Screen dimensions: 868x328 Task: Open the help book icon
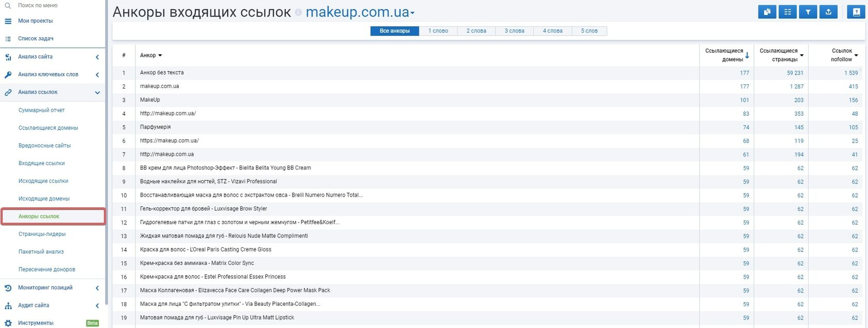tap(857, 12)
